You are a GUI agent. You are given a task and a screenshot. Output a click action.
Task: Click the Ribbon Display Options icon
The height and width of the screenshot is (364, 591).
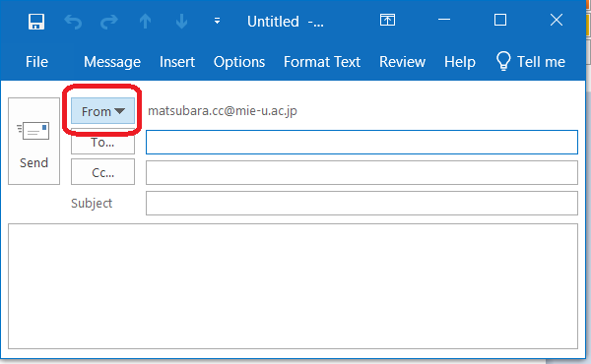click(387, 20)
